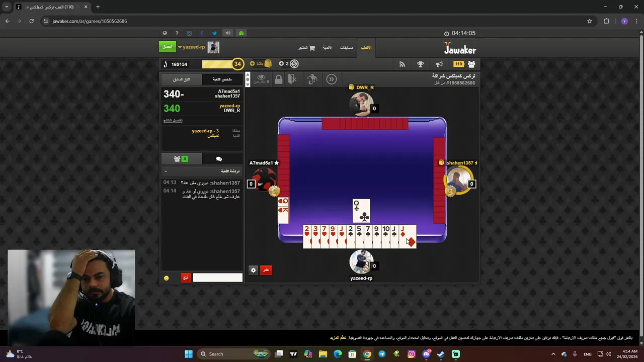Open the emoji smiley picker

[167, 278]
